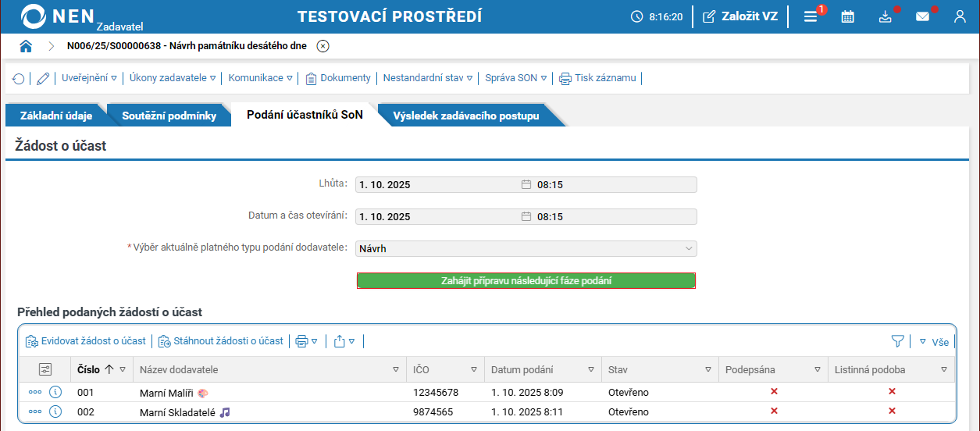Click the pencil edit icon
This screenshot has height=431, width=980.
pos(43,78)
